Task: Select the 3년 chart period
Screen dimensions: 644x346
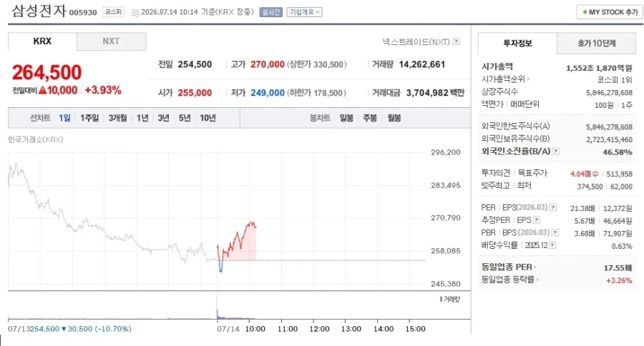Action: 163,118
